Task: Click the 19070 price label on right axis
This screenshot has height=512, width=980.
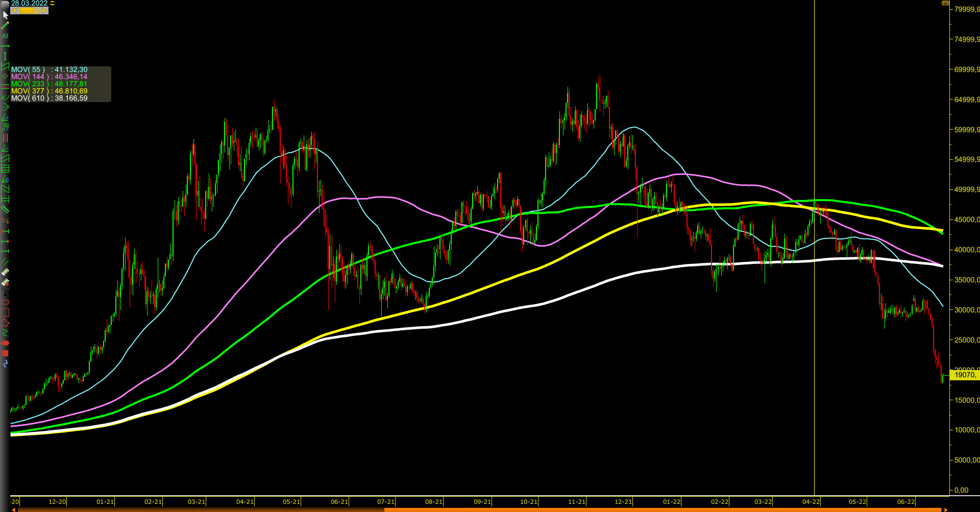Action: 966,374
